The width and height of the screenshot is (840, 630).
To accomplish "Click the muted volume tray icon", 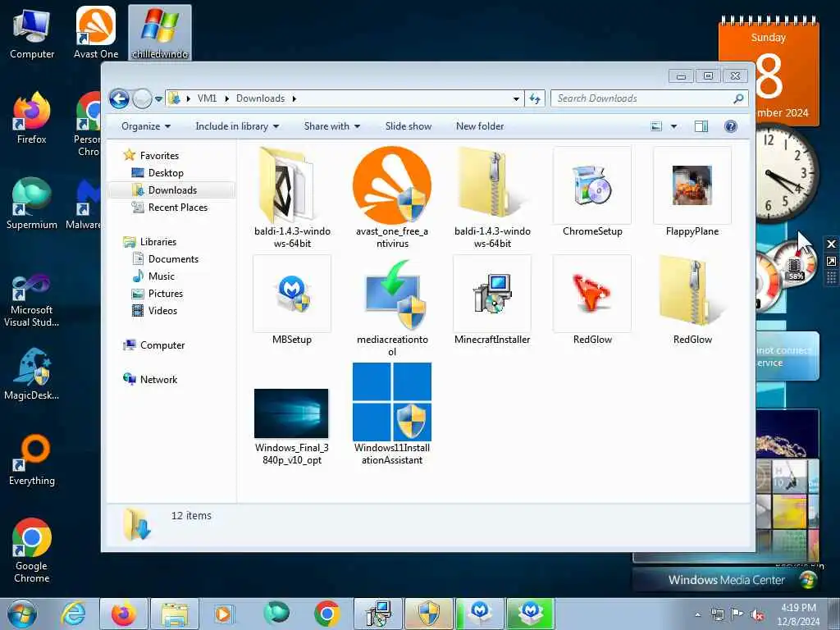I will pyautogui.click(x=757, y=614).
